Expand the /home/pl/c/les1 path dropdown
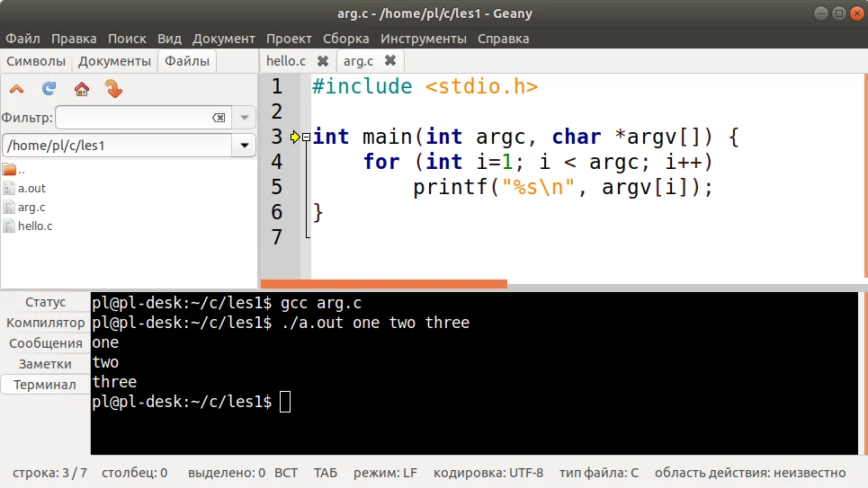This screenshot has height=488, width=868. [244, 145]
